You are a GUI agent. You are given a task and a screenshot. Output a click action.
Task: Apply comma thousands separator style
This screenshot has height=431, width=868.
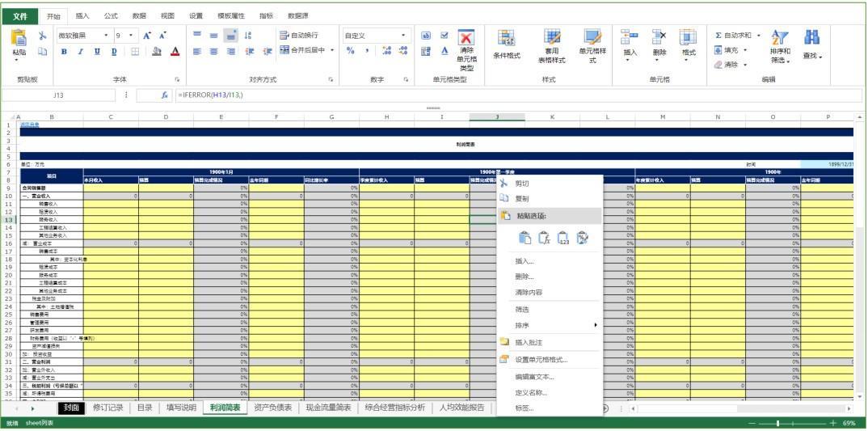click(x=366, y=51)
